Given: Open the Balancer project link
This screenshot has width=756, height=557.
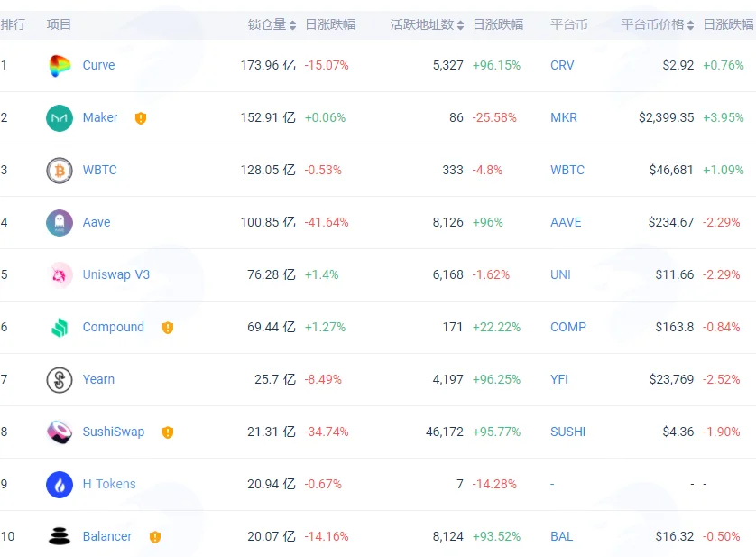Looking at the screenshot, I should coord(106,536).
